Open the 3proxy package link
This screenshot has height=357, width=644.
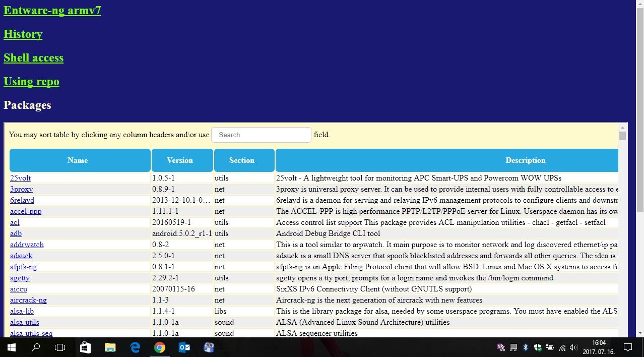[x=21, y=189]
